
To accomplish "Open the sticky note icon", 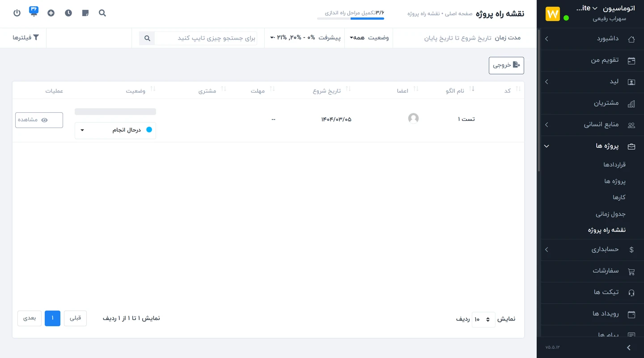I will coord(85,13).
